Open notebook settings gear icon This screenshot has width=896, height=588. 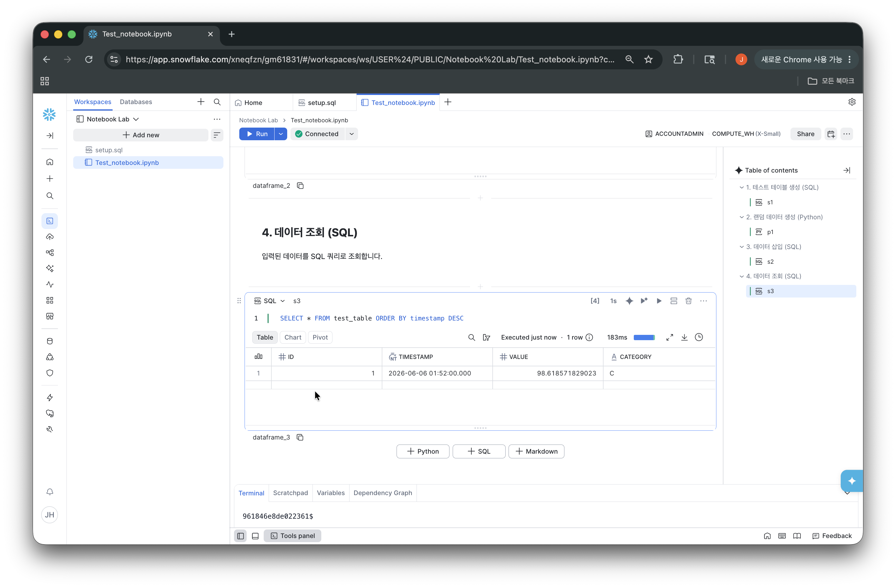coord(852,102)
